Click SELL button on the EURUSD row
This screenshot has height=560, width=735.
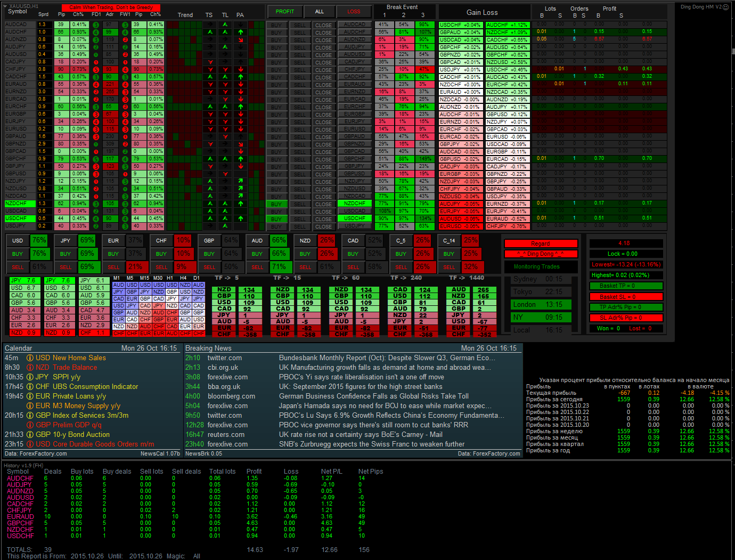click(300, 129)
